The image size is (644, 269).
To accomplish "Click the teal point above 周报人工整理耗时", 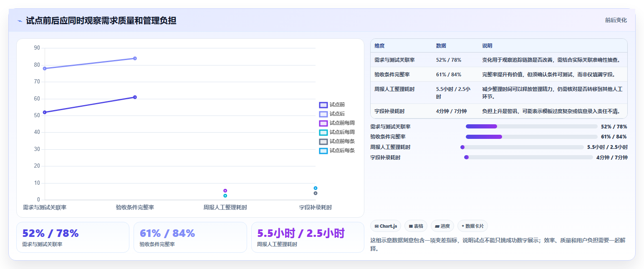I will [x=225, y=196].
